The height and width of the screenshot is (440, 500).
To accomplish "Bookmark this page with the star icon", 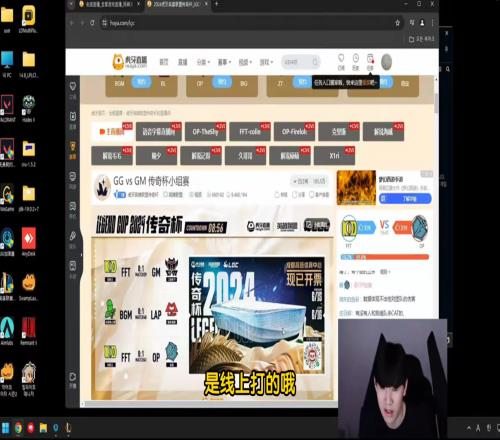I will click(x=397, y=23).
